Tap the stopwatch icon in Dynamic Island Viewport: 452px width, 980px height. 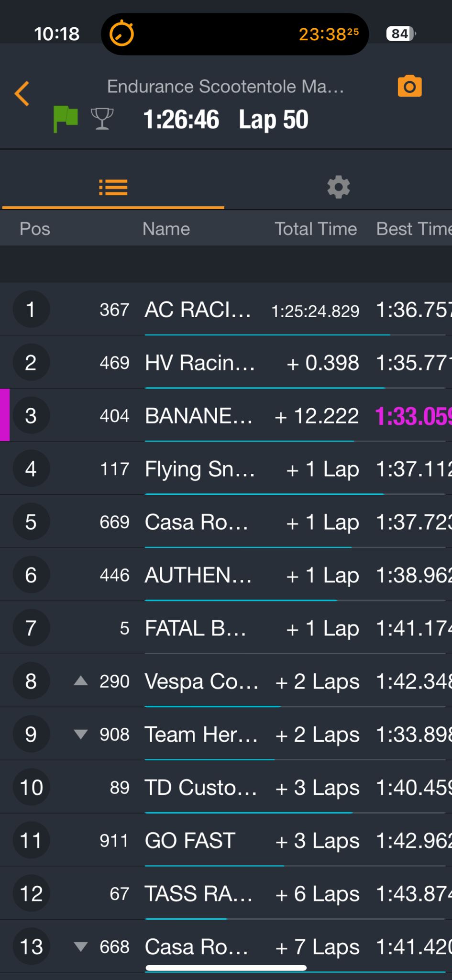point(122,34)
